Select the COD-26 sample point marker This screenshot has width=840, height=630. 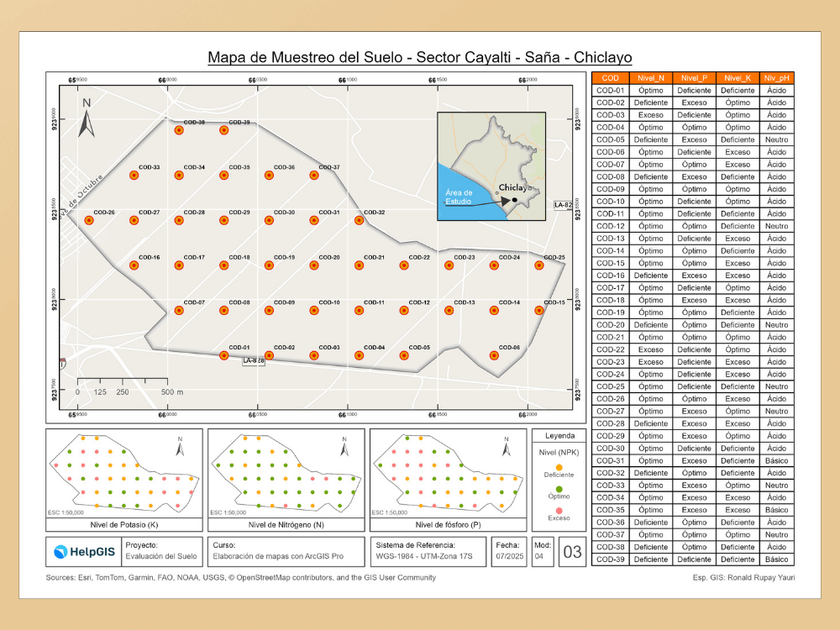pyautogui.click(x=89, y=220)
